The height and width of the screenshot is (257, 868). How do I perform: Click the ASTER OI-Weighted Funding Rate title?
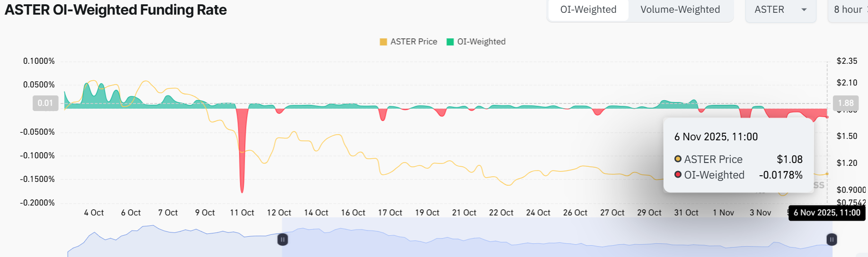115,10
